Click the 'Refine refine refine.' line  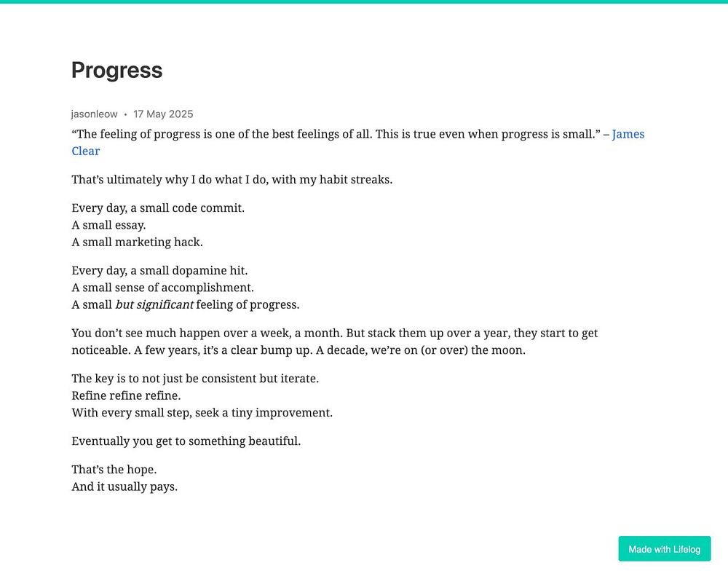tap(126, 395)
